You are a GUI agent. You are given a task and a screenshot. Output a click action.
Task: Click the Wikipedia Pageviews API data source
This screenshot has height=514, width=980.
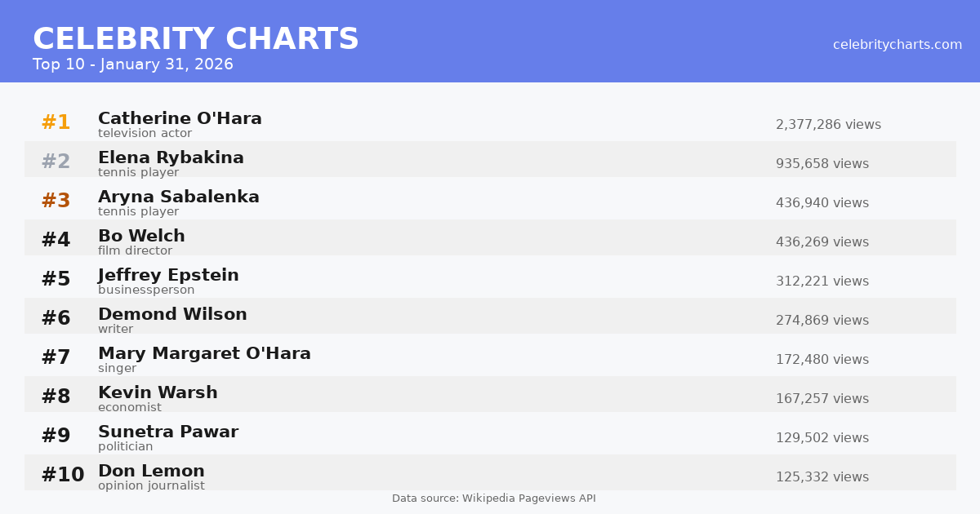pyautogui.click(x=493, y=498)
